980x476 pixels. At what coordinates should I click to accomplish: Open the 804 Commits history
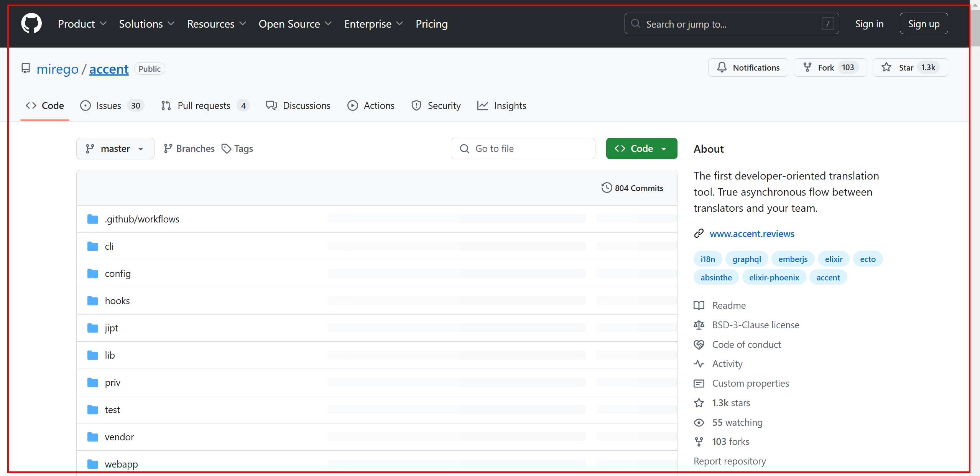pyautogui.click(x=632, y=188)
